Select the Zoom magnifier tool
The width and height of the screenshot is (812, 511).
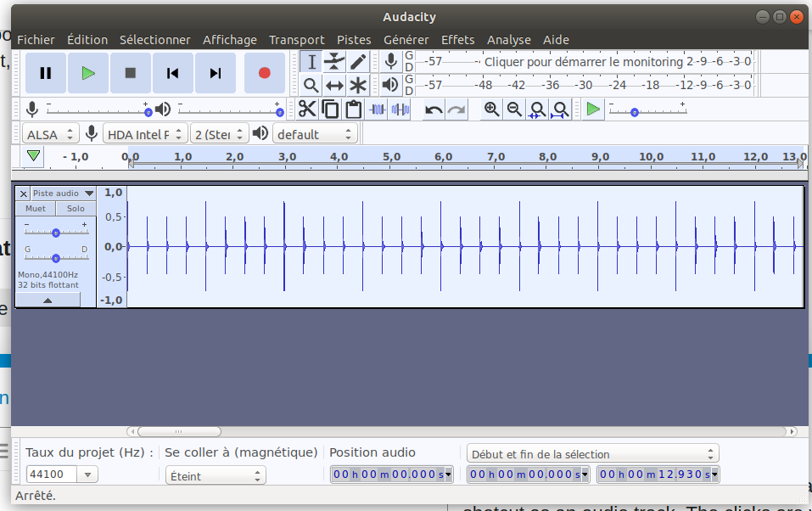(311, 85)
